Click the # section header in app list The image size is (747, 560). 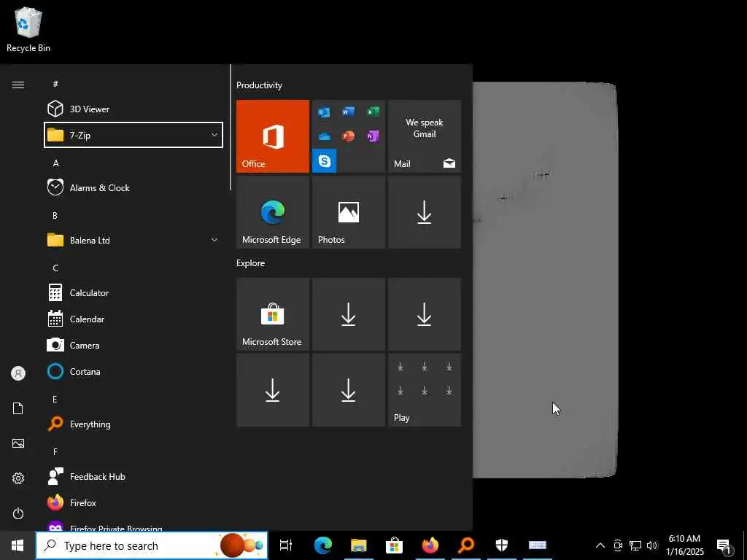pos(55,84)
